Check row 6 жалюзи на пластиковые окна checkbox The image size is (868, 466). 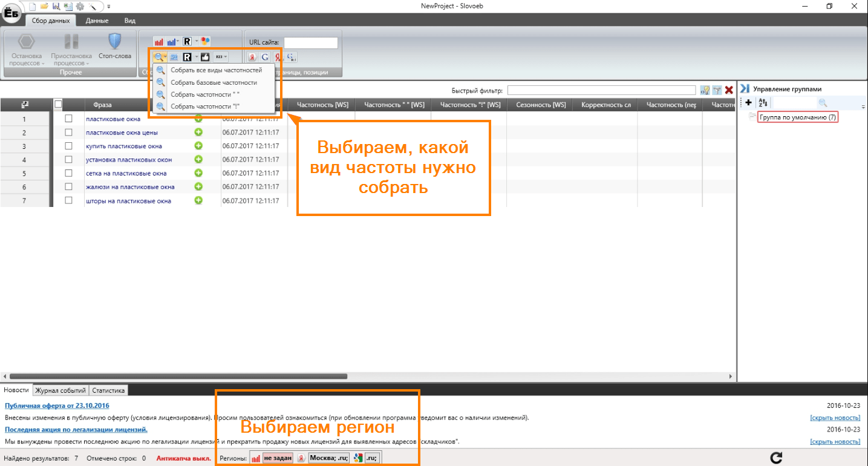68,187
